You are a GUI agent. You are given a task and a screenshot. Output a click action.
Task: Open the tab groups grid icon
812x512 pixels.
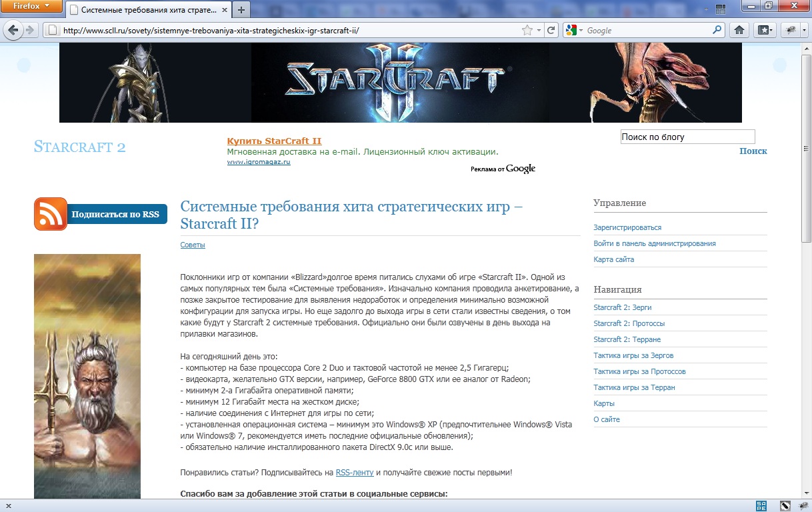coord(721,9)
